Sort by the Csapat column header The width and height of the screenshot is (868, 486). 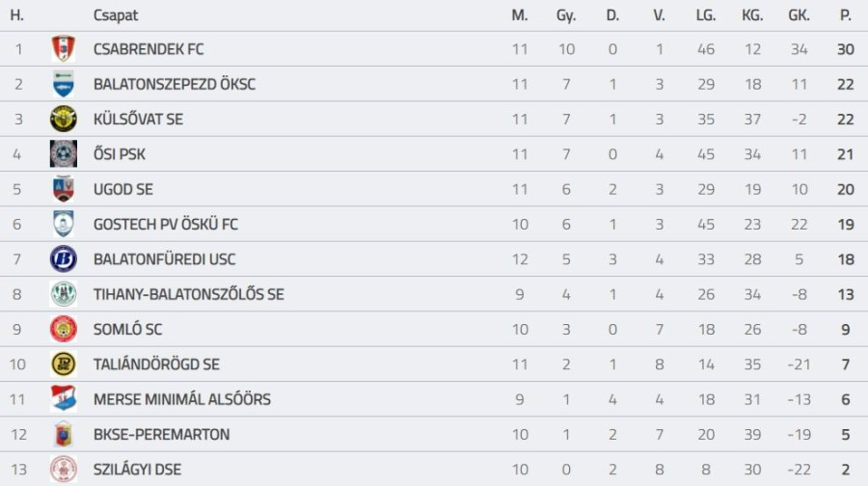116,15
